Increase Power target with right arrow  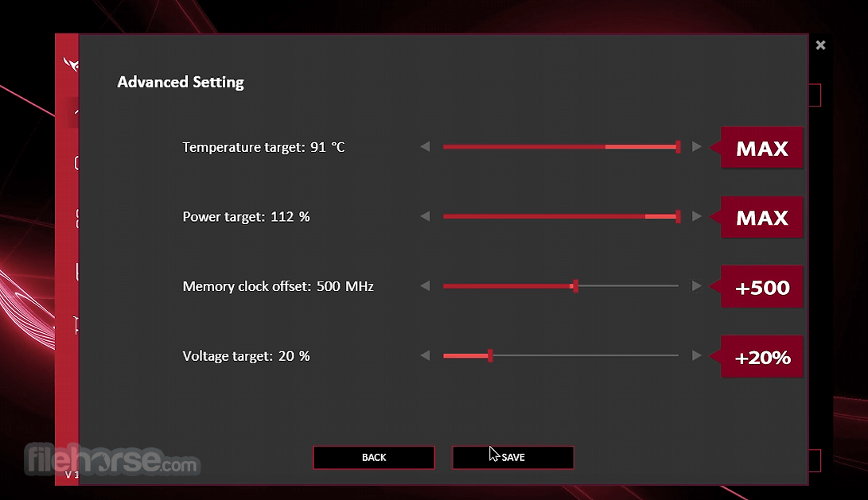[x=696, y=216]
